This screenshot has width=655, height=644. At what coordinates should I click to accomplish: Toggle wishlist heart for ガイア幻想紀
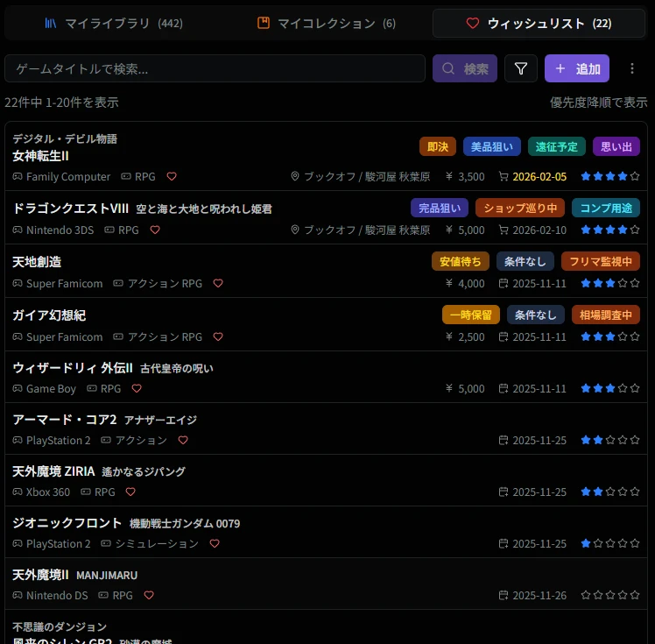218,336
